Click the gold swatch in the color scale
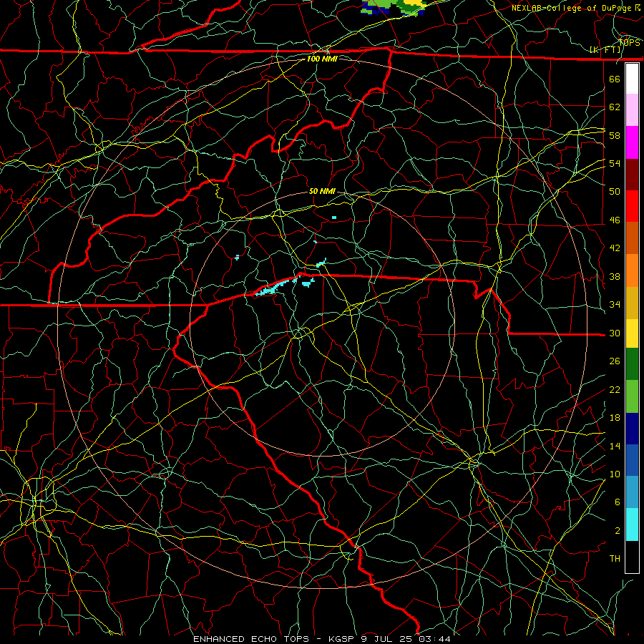 632,303
